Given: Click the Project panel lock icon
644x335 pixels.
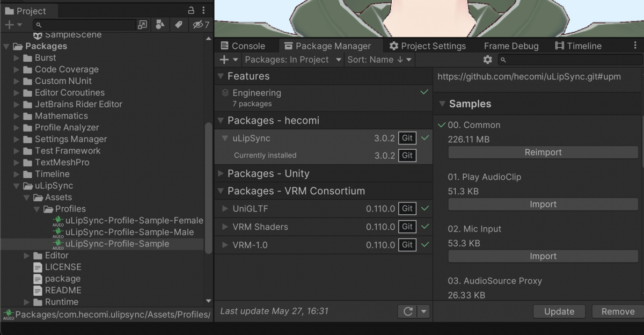Looking at the screenshot, I should (191, 11).
